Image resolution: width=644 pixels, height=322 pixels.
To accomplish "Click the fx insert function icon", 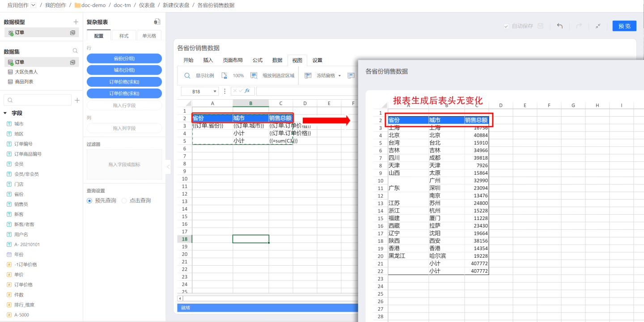I will pos(247,91).
